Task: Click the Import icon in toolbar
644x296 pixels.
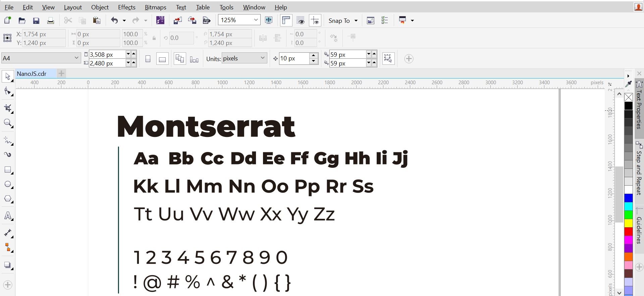Action: tap(178, 20)
